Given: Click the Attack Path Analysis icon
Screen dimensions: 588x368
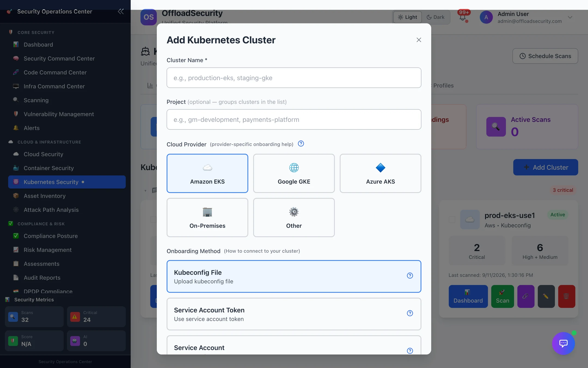Looking at the screenshot, I should pos(16,210).
